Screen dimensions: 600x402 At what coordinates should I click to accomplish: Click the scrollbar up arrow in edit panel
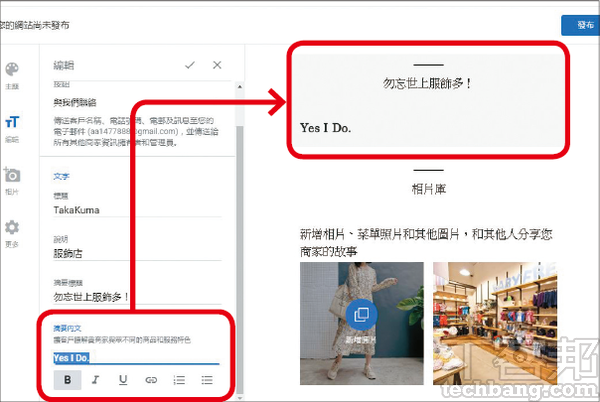pyautogui.click(x=240, y=87)
